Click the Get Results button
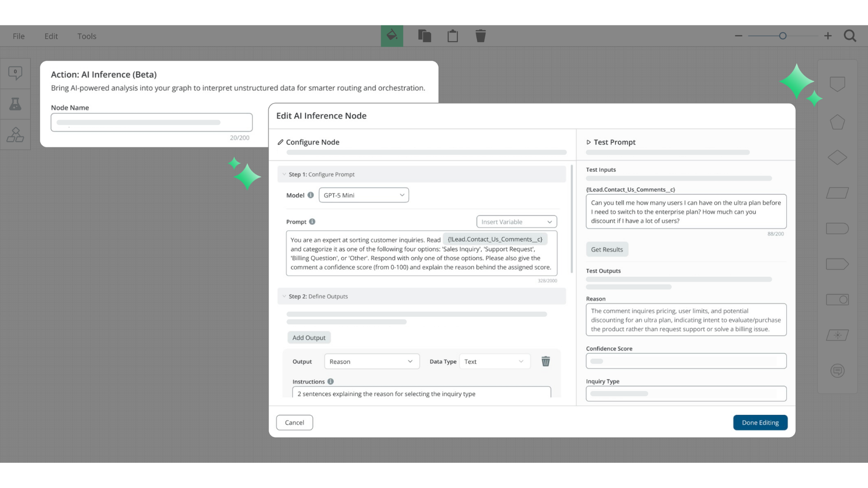868x488 pixels. coord(607,249)
